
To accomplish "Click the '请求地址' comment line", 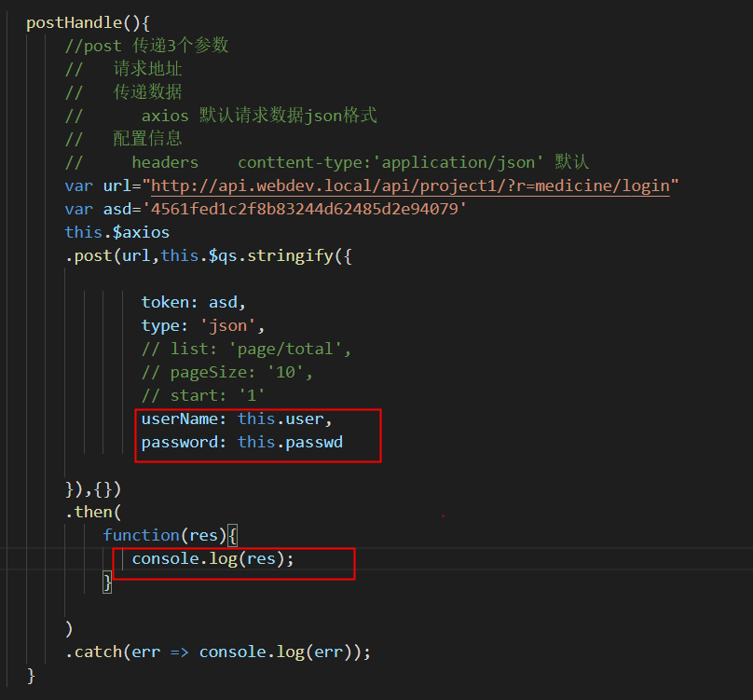I will coord(123,69).
